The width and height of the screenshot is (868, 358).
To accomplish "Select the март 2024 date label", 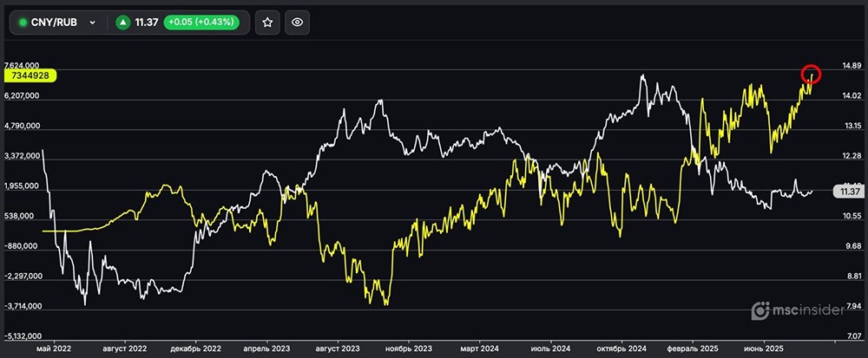I will coord(480,349).
